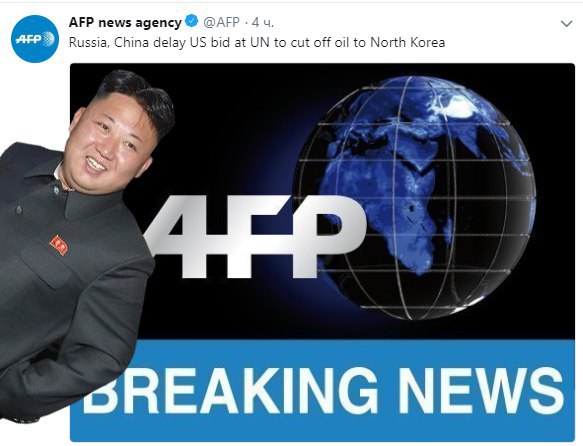Click the silver AFP logo in image
The height and width of the screenshot is (446, 583).
(x=257, y=236)
